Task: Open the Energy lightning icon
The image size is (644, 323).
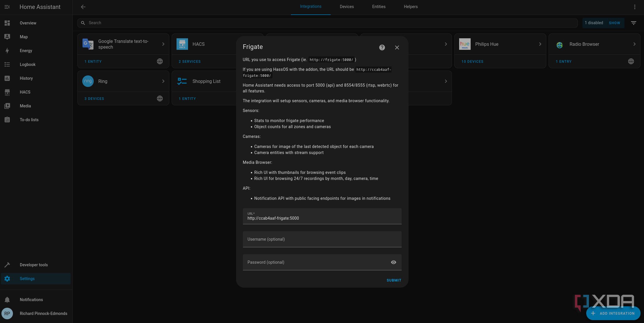Action: (7, 51)
